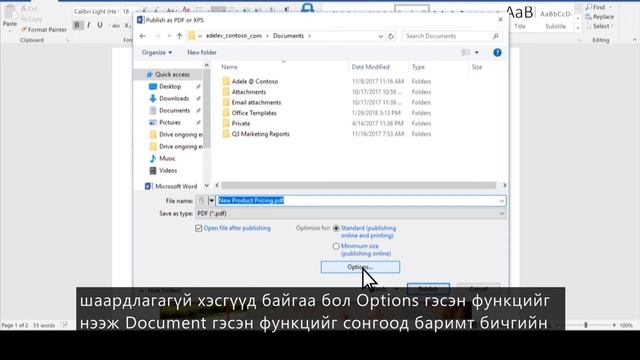640x360 pixels.
Task: Expand the File name history dropdown
Action: 502,201
